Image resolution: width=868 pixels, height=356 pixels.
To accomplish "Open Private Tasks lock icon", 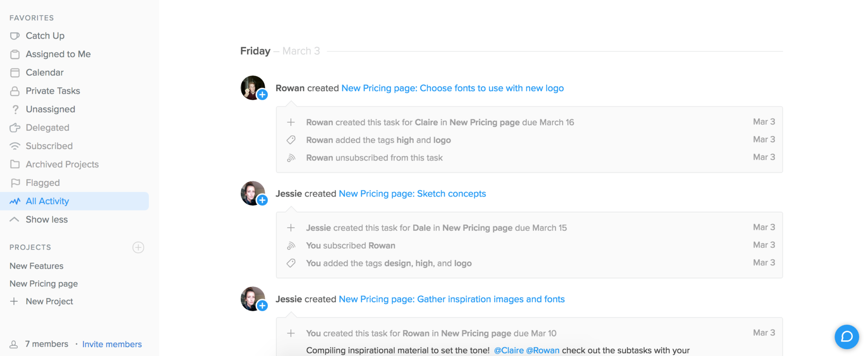I will 15,91.
